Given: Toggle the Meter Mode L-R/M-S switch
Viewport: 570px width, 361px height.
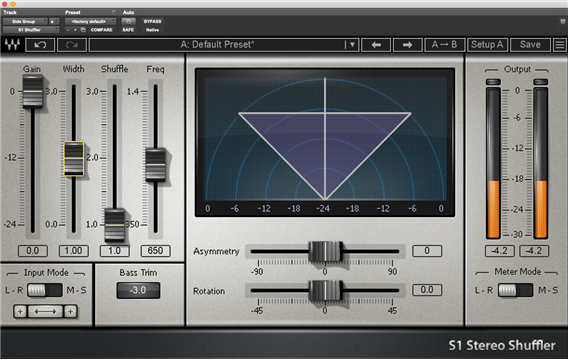Looking at the screenshot, I should pyautogui.click(x=515, y=290).
